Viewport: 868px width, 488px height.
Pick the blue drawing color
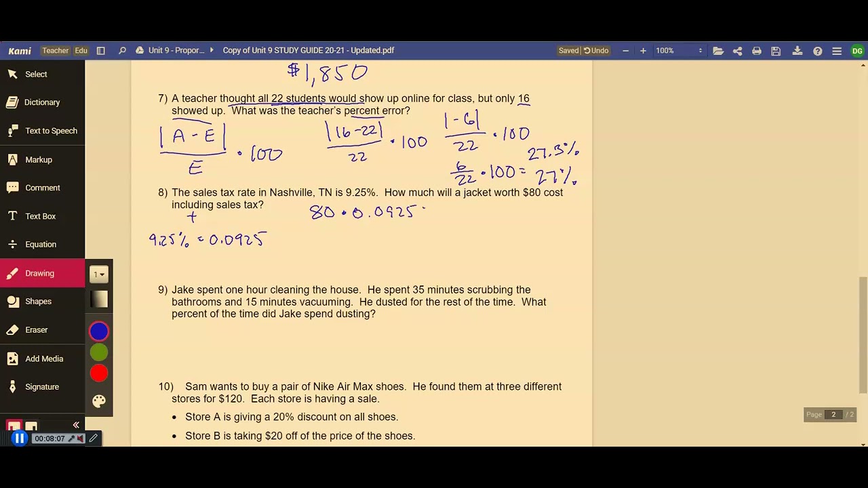click(99, 331)
